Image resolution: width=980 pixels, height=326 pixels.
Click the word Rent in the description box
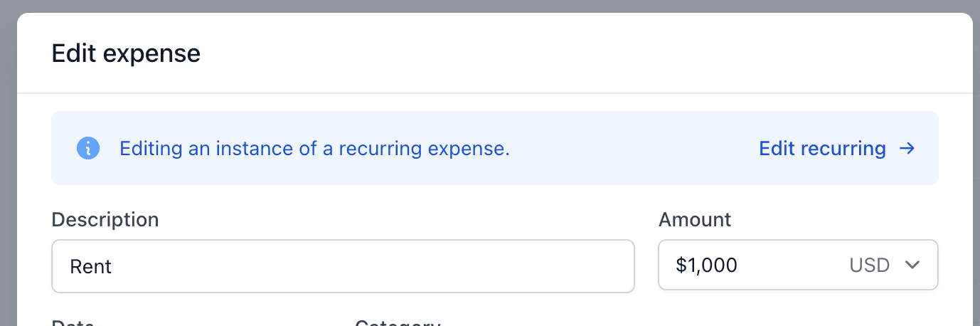click(x=90, y=267)
